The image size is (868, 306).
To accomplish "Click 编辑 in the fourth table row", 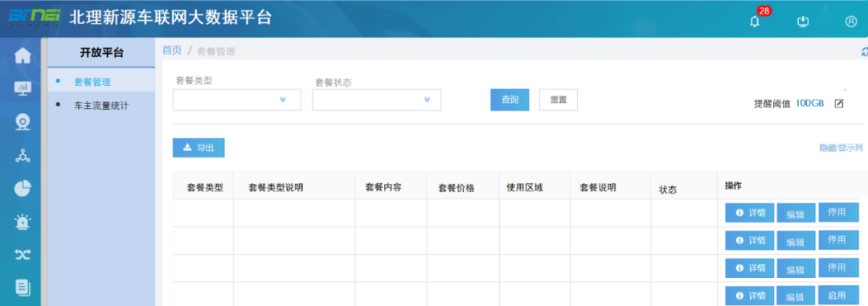I will (x=796, y=296).
